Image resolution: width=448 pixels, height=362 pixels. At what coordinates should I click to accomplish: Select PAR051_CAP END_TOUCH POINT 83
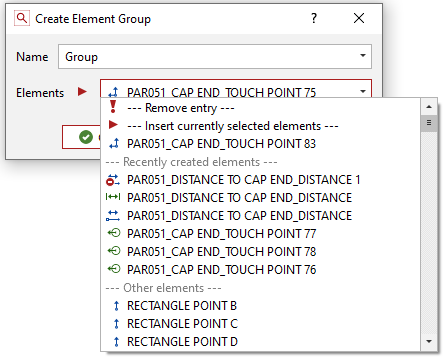point(260,144)
